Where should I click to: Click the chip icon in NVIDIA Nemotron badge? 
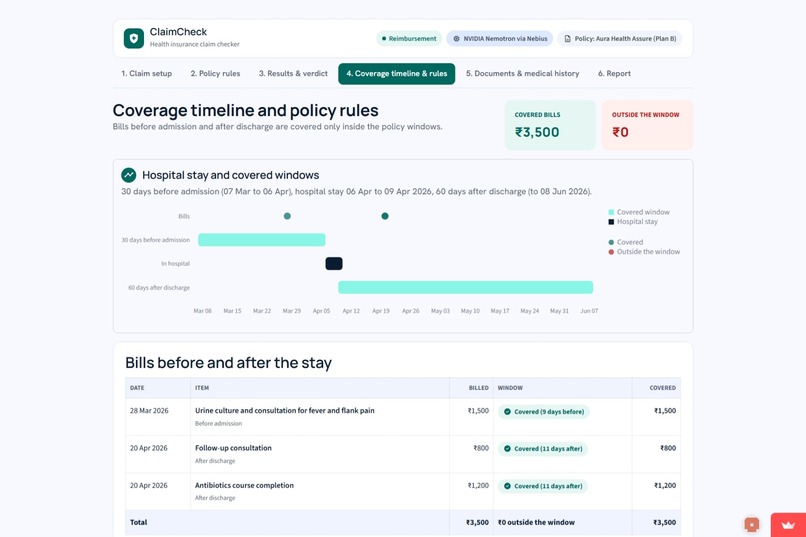[456, 39]
